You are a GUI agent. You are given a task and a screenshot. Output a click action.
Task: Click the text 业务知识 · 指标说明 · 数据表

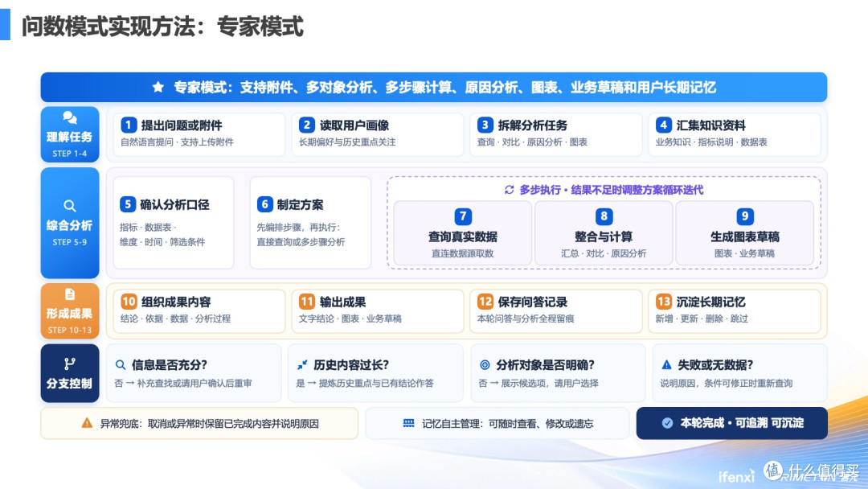tap(711, 142)
